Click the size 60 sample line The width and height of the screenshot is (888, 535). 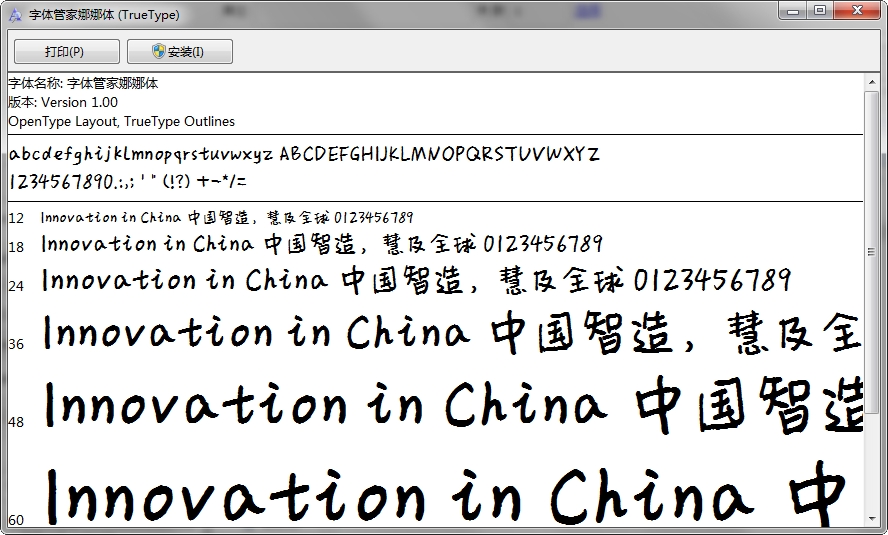447,493
